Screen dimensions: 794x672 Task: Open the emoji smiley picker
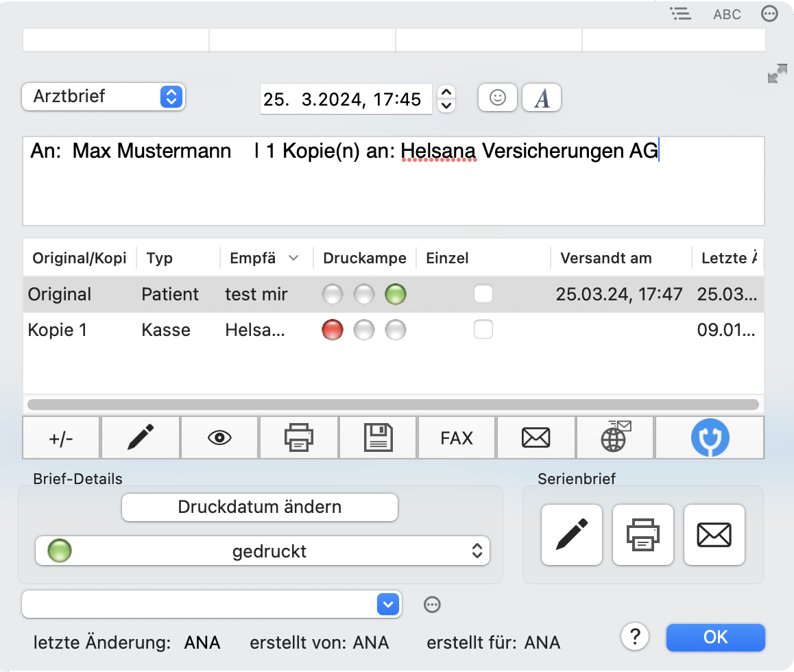[498, 97]
